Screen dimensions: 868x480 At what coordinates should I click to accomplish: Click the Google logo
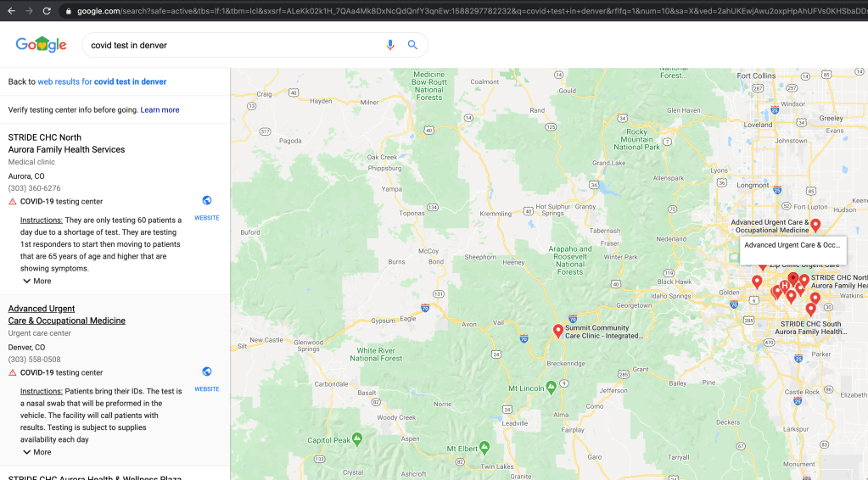tap(41, 45)
